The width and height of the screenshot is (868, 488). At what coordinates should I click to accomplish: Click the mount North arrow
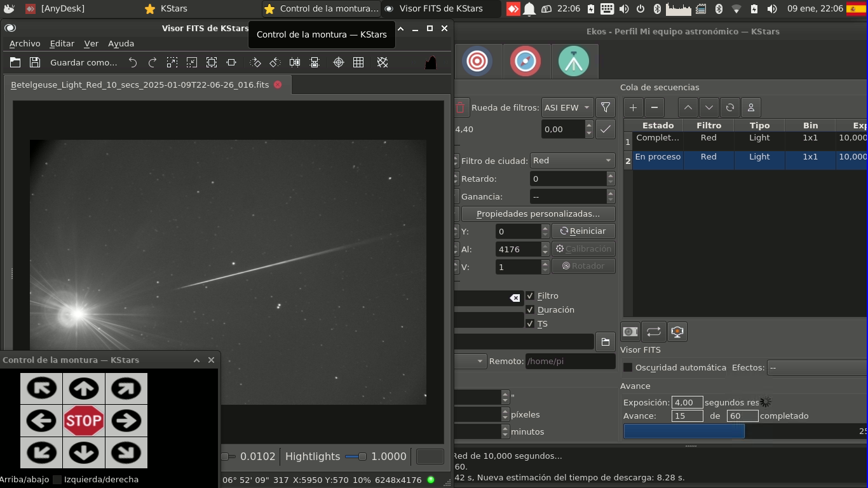[x=84, y=388]
